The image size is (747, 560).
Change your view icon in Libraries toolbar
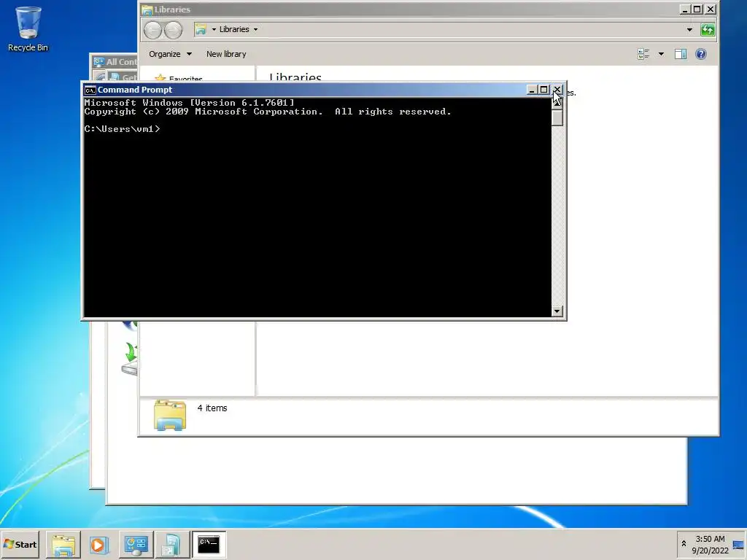[x=643, y=54]
